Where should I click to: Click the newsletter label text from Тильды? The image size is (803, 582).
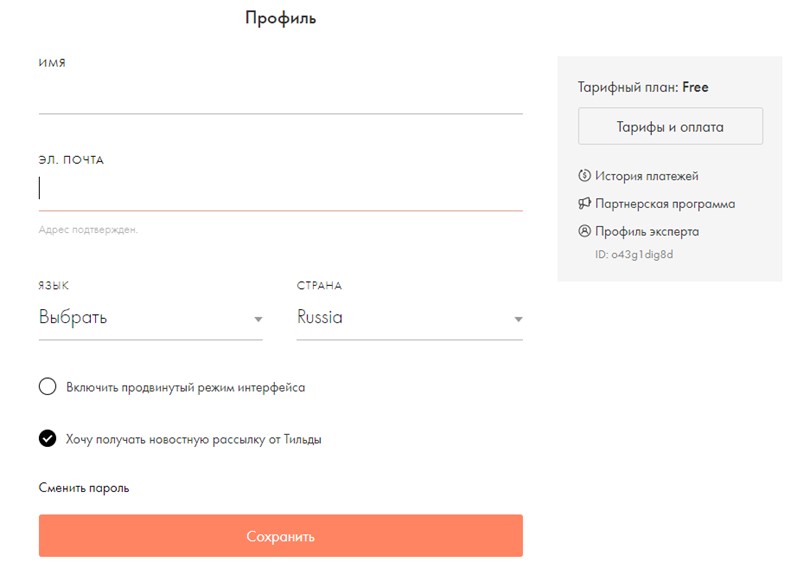click(194, 439)
